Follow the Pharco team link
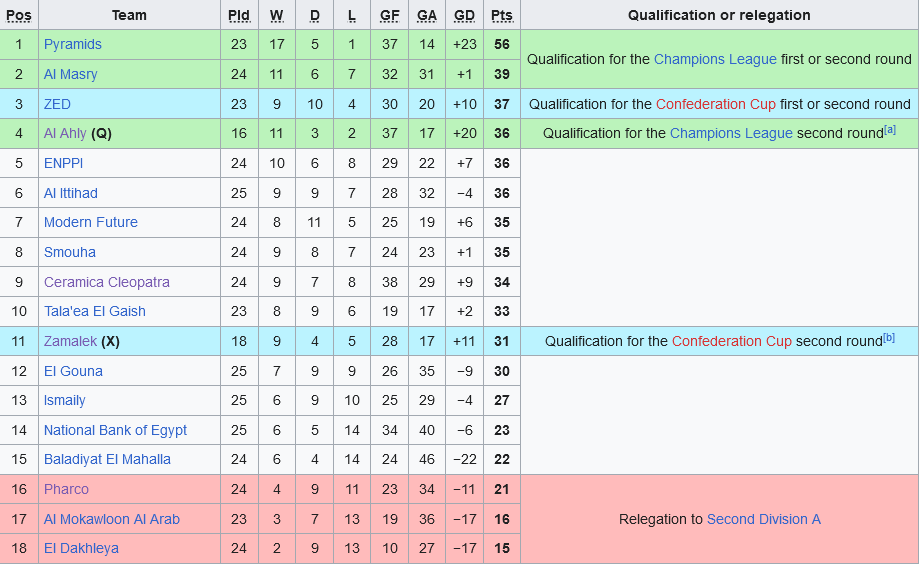The image size is (919, 568). tap(66, 489)
